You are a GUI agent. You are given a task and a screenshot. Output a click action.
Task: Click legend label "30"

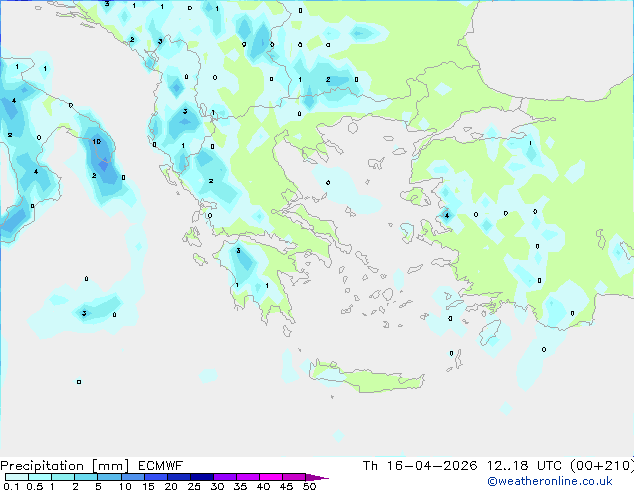point(217,486)
